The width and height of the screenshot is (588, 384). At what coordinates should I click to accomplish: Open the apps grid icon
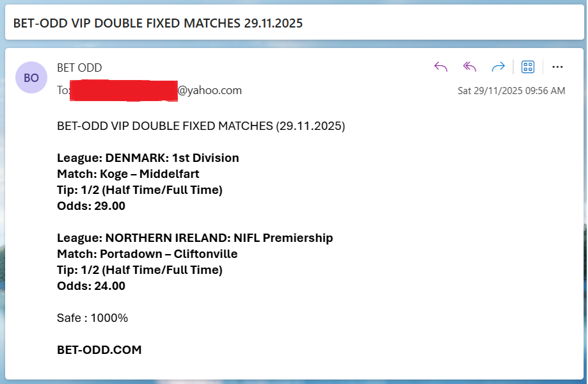tap(528, 66)
